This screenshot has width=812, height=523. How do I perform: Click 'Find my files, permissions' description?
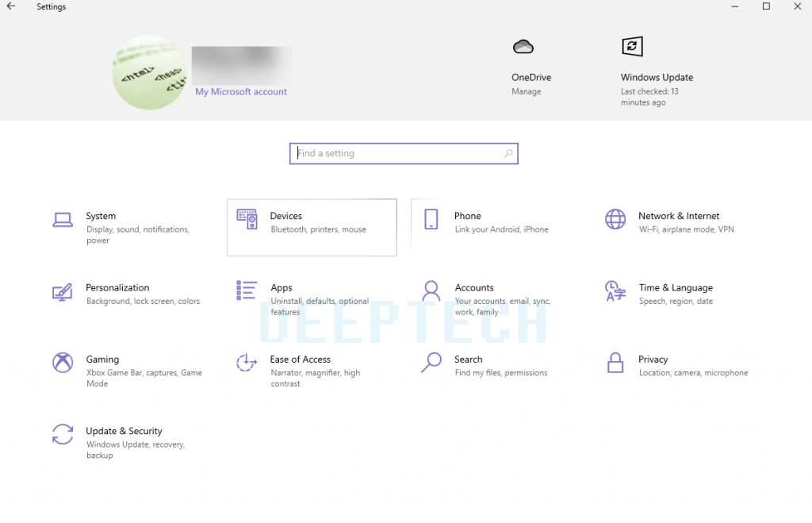(501, 372)
